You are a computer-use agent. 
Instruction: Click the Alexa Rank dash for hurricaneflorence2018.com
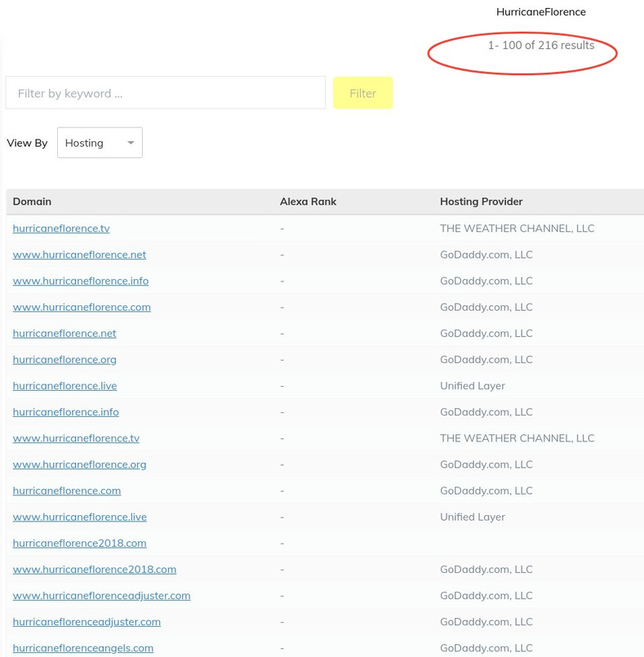[282, 544]
